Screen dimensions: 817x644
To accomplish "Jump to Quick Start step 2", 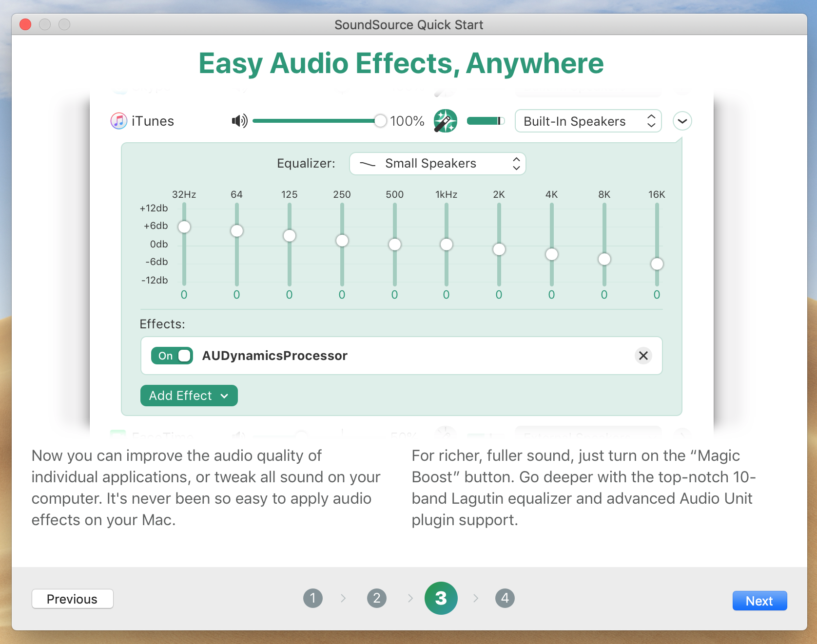I will (377, 598).
